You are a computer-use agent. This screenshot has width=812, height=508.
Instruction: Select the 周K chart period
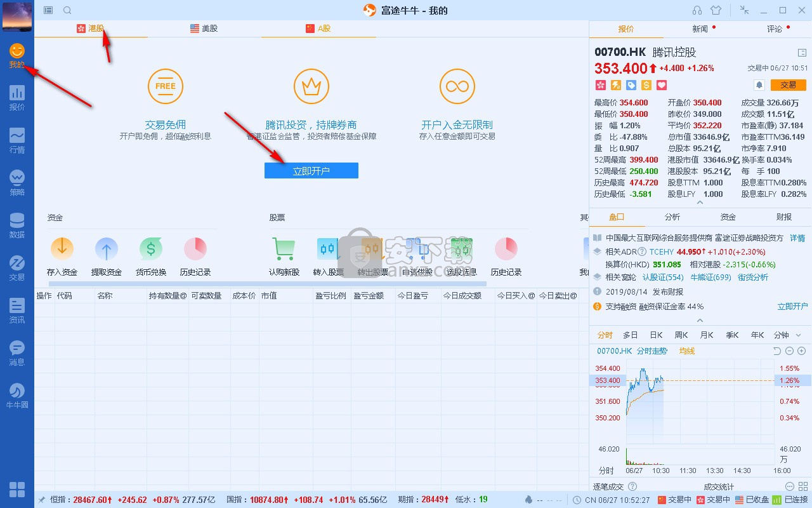coord(681,335)
